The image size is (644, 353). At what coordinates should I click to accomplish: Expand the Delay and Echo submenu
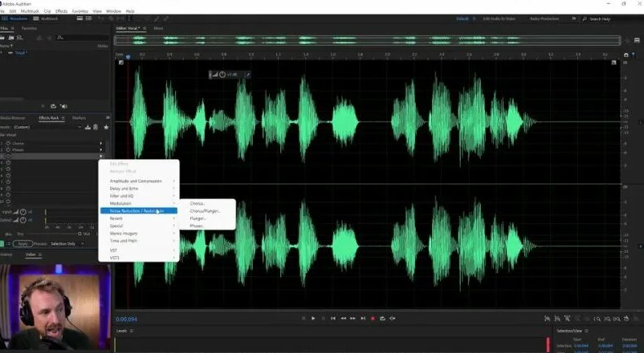coord(139,188)
